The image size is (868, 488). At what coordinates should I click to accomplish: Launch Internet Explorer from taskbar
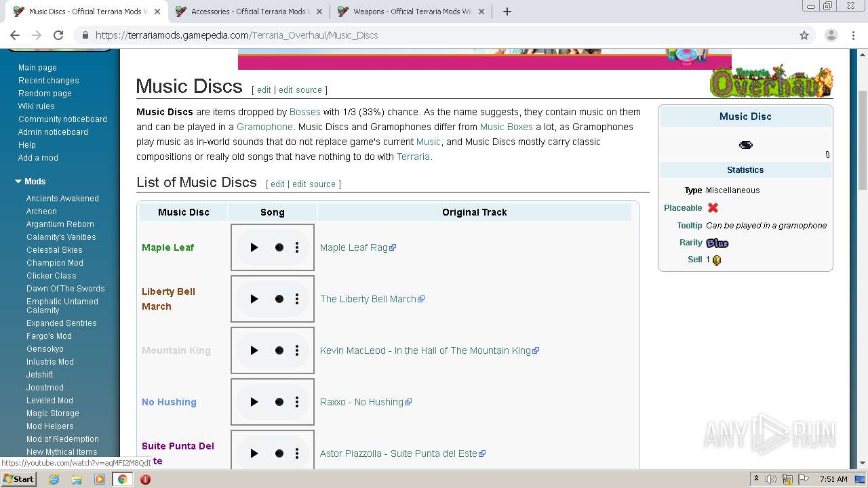tap(54, 479)
